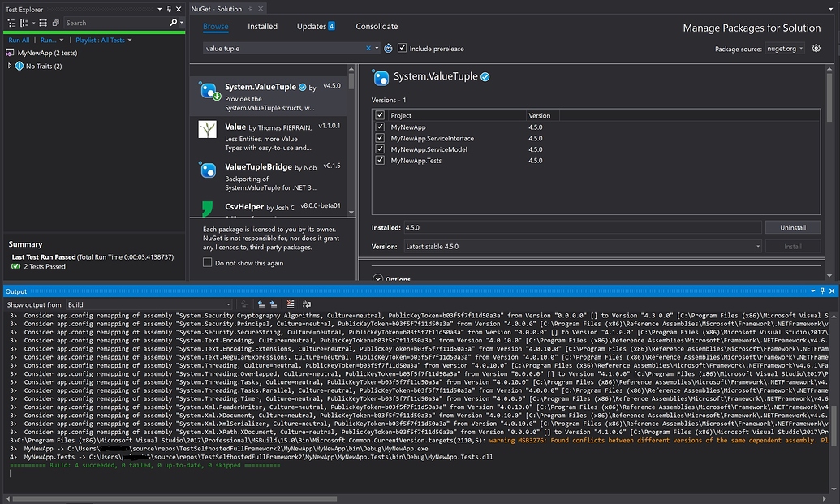
Task: Open the Updates tab
Action: (316, 26)
